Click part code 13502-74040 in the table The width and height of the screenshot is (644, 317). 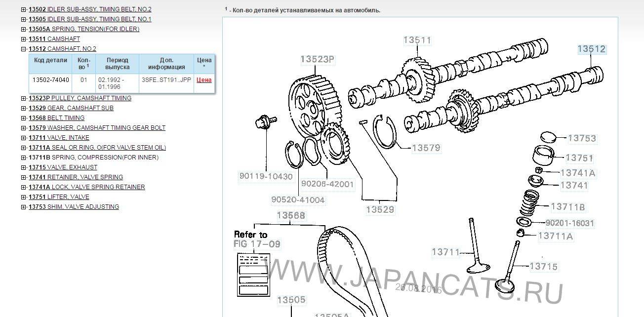(x=50, y=80)
